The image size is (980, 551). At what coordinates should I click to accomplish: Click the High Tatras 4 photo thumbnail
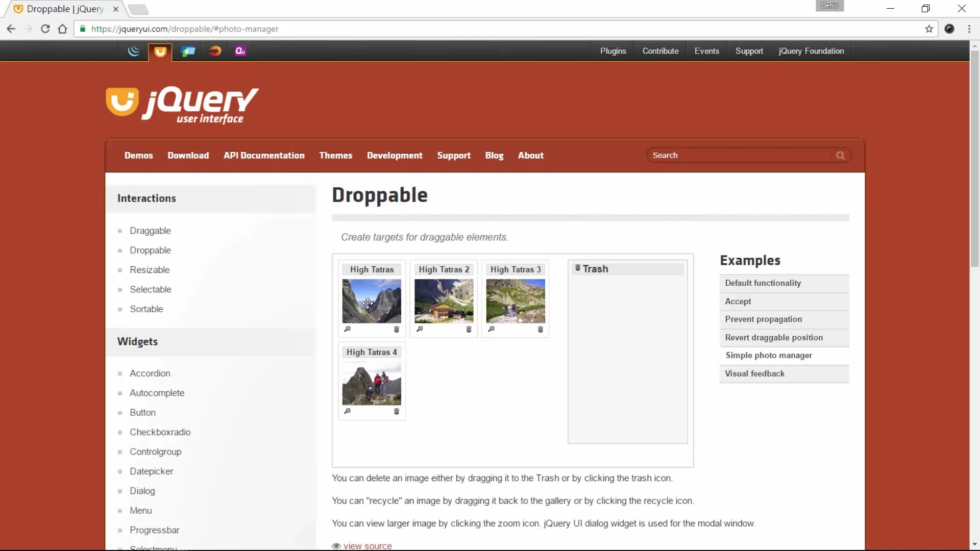(x=372, y=383)
